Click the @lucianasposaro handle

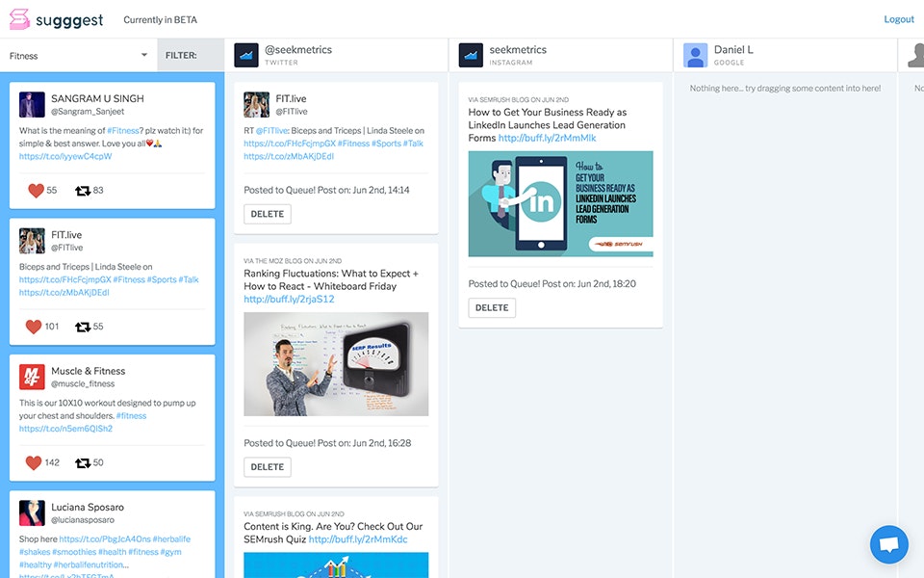pos(83,520)
